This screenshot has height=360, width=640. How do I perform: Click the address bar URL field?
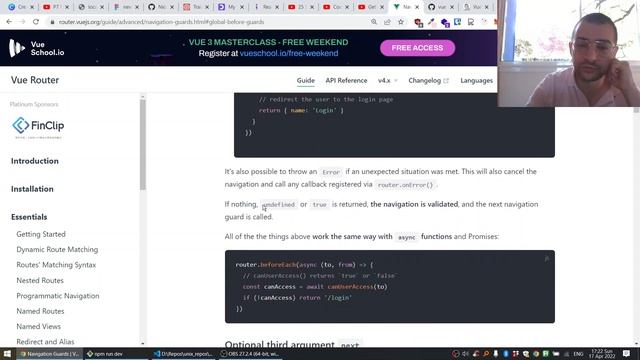(161, 22)
